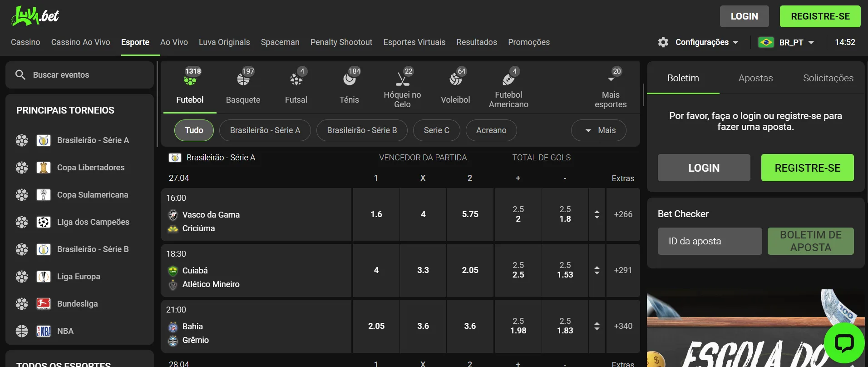868x367 pixels.
Task: Select Criciúma win odds 5.75
Action: click(470, 214)
